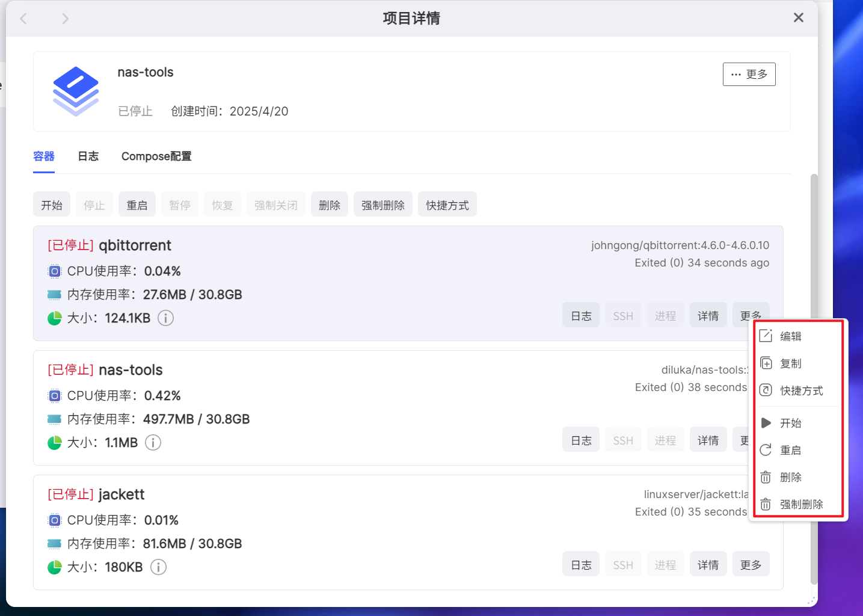This screenshot has width=863, height=616.
Task: Choose 复制 in the context menu
Action: click(x=799, y=363)
